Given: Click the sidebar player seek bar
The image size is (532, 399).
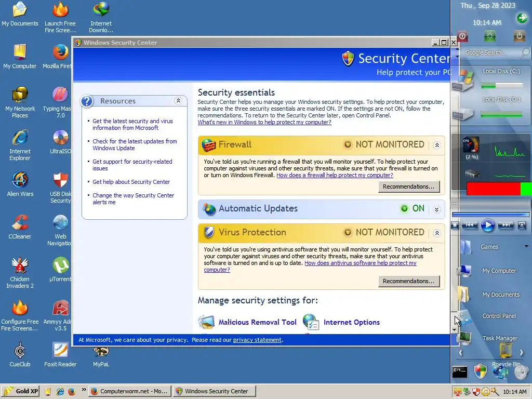Looking at the screenshot, I should pyautogui.click(x=490, y=215).
